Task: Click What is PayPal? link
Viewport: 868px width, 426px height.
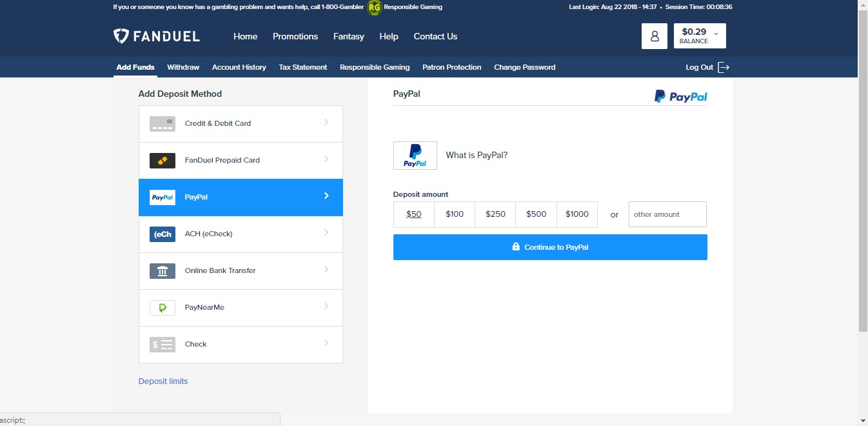Action: click(477, 156)
